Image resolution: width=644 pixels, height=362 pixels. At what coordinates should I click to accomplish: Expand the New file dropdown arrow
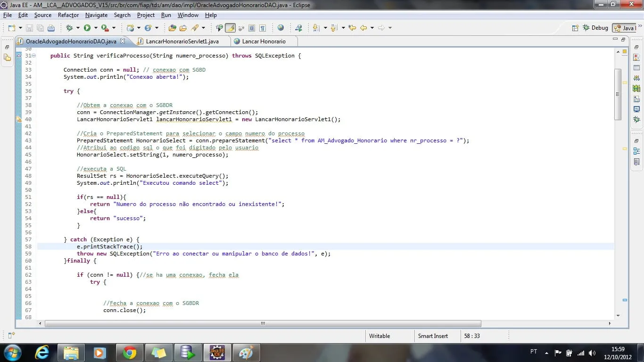click(19, 28)
